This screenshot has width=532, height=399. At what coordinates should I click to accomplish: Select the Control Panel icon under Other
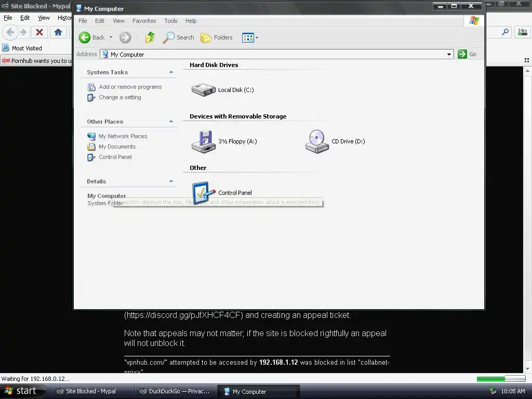click(203, 193)
